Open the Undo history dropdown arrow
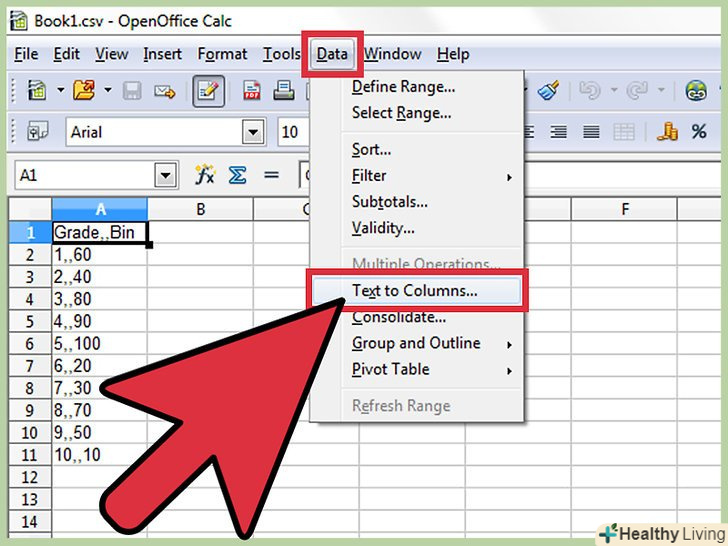The image size is (728, 546). (614, 90)
